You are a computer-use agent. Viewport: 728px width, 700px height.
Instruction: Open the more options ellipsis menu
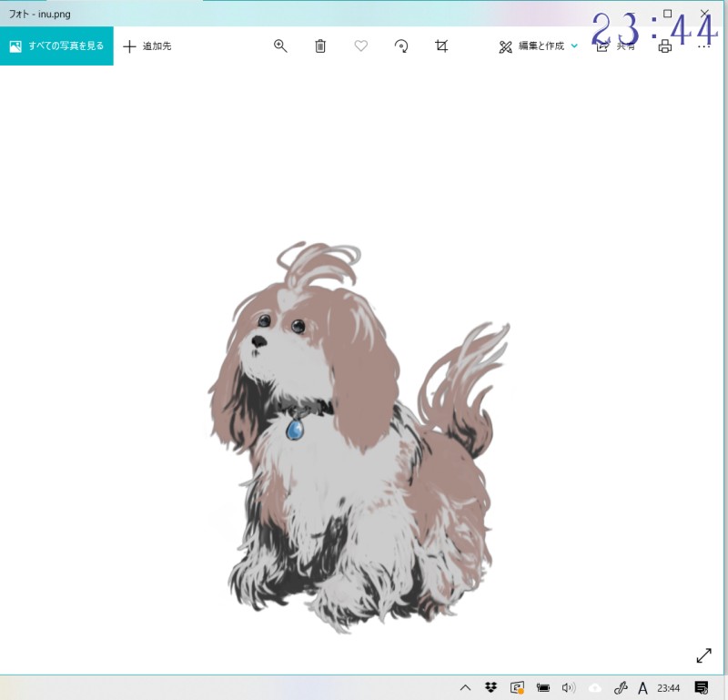(x=703, y=46)
